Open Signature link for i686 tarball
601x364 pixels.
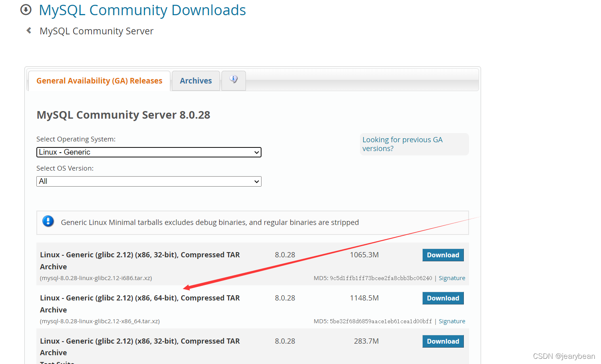[x=452, y=278]
